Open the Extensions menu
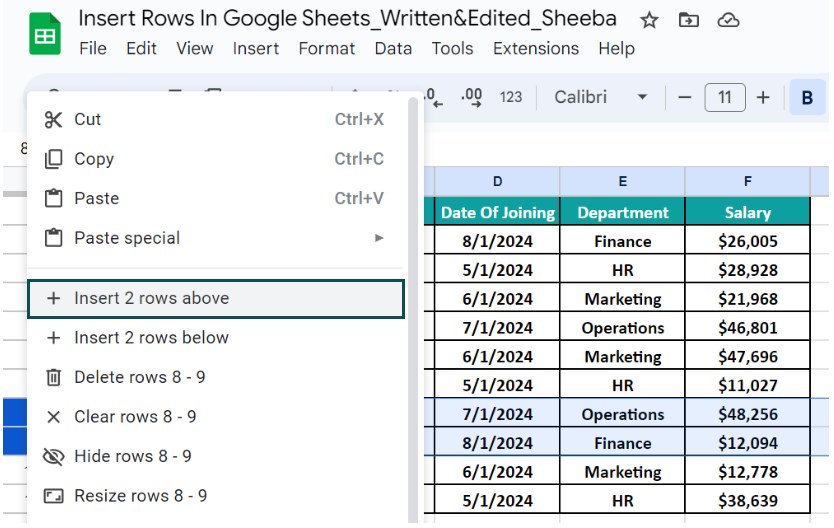 536,48
